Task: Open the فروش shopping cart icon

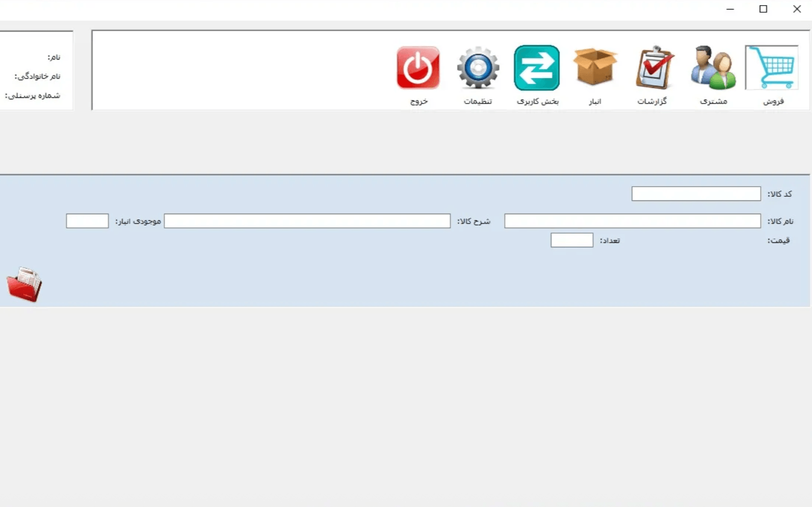Action: (771, 67)
